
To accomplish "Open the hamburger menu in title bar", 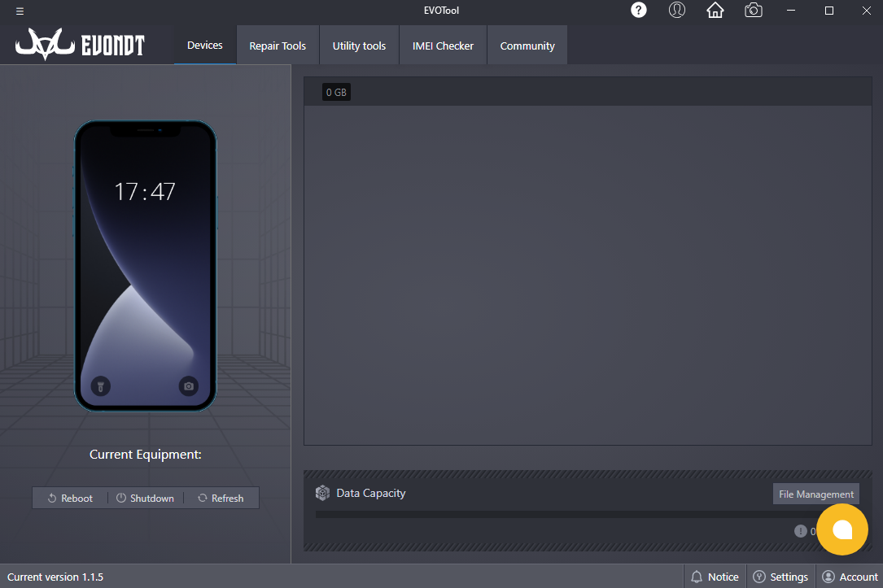I will (20, 11).
